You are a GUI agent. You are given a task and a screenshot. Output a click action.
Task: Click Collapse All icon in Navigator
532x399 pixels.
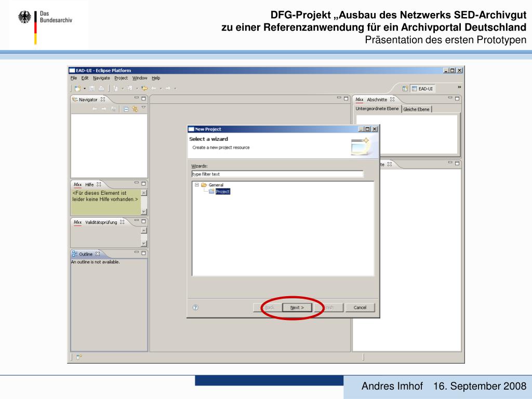(x=126, y=109)
